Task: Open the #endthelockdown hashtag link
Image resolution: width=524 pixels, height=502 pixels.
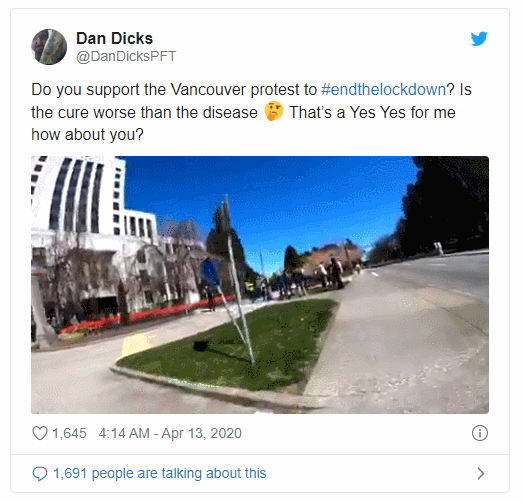Action: (x=384, y=90)
